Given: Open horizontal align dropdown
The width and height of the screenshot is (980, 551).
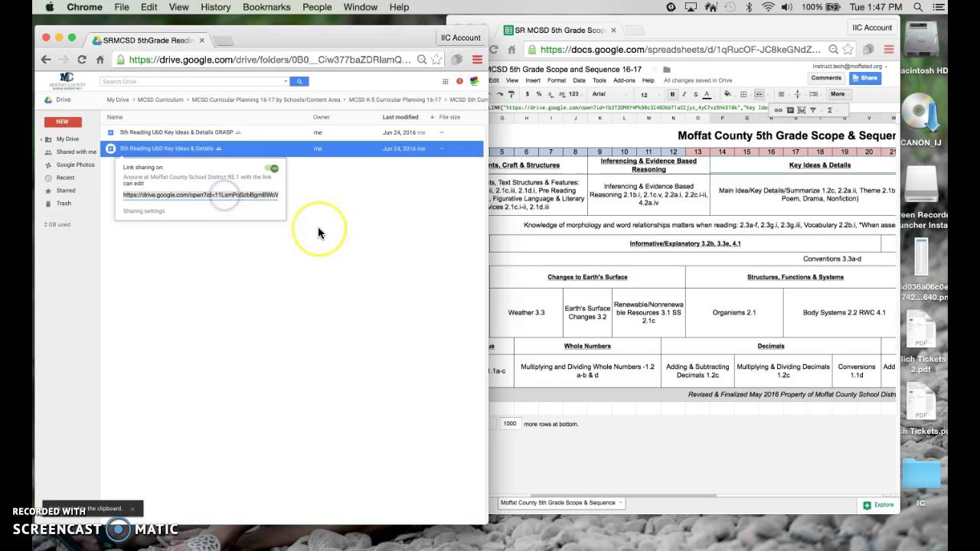Looking at the screenshot, I should pos(782,94).
